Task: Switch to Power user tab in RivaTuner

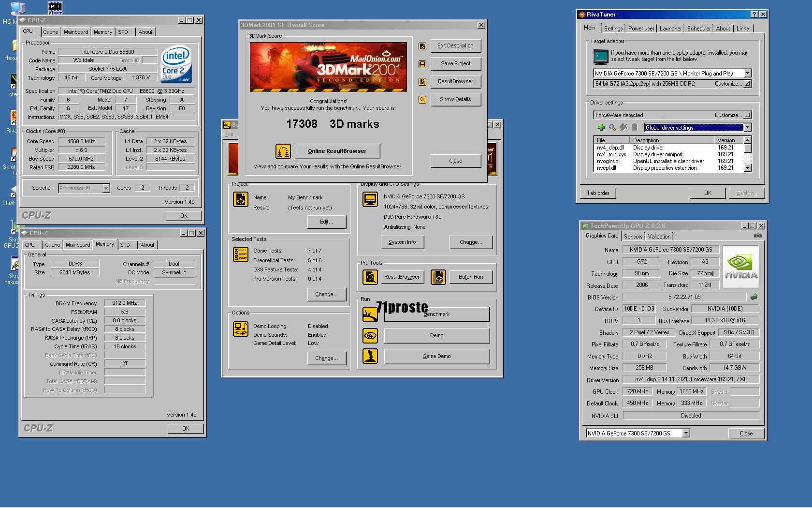Action: [641, 29]
